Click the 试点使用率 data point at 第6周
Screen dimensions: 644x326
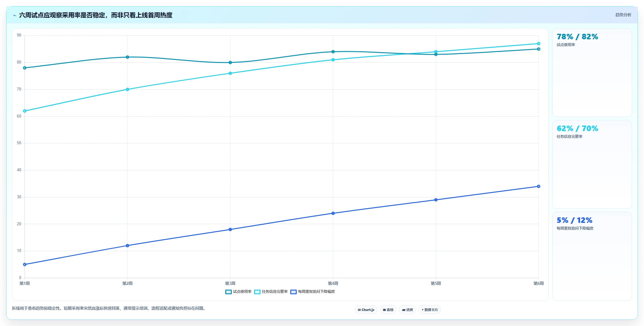539,49
